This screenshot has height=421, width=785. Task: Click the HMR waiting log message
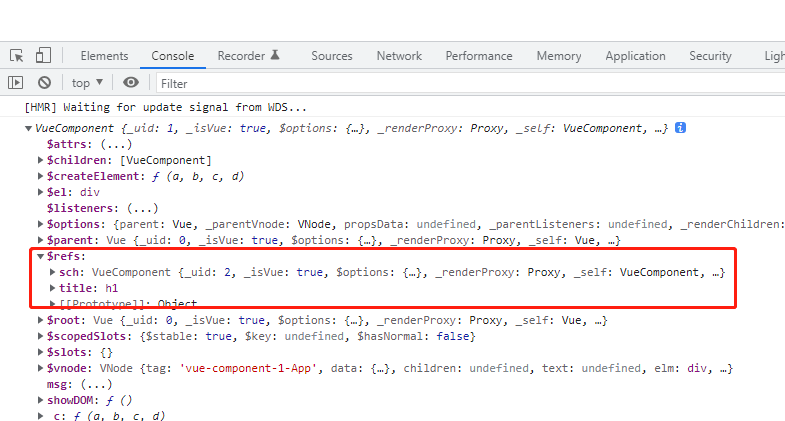pyautogui.click(x=165, y=107)
